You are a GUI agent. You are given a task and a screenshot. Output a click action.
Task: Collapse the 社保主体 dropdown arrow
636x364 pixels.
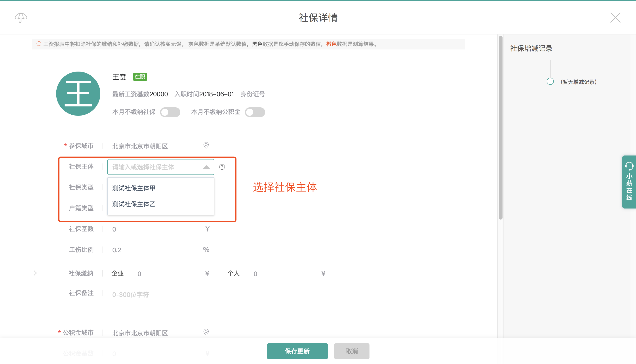click(x=206, y=167)
